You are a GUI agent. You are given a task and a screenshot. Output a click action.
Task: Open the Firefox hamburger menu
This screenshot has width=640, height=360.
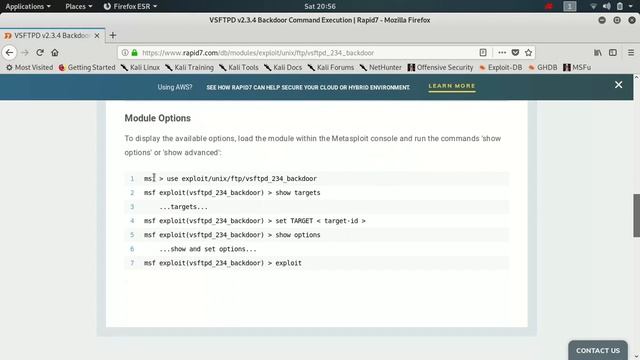(x=631, y=53)
